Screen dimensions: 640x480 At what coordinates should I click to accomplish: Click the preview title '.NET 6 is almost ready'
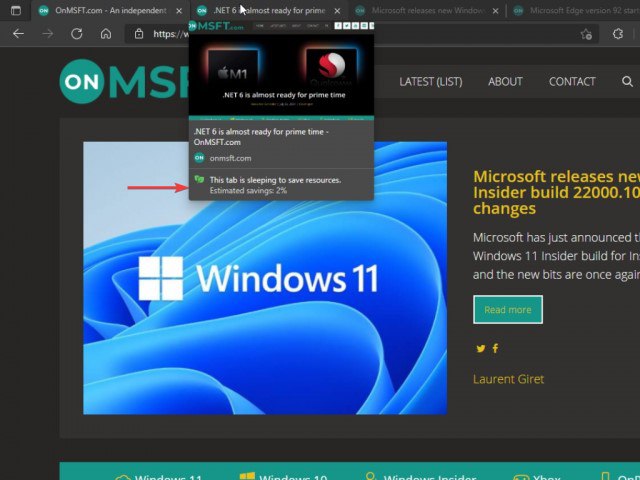pos(261,137)
